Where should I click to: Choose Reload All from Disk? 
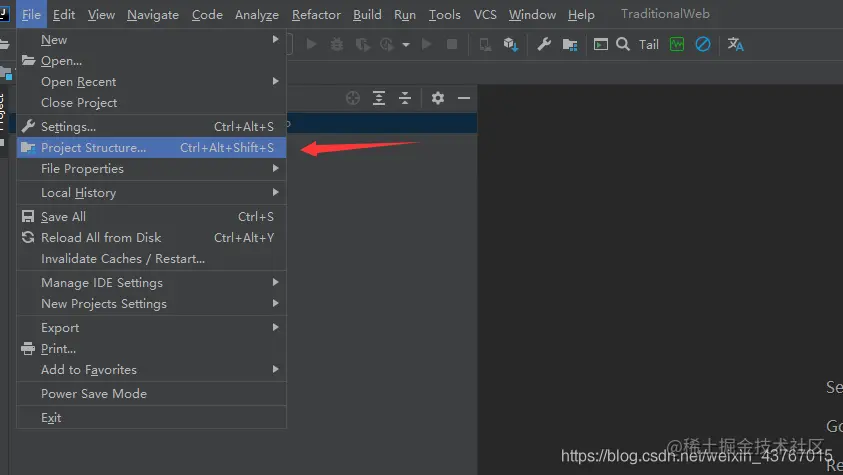pyautogui.click(x=152, y=238)
